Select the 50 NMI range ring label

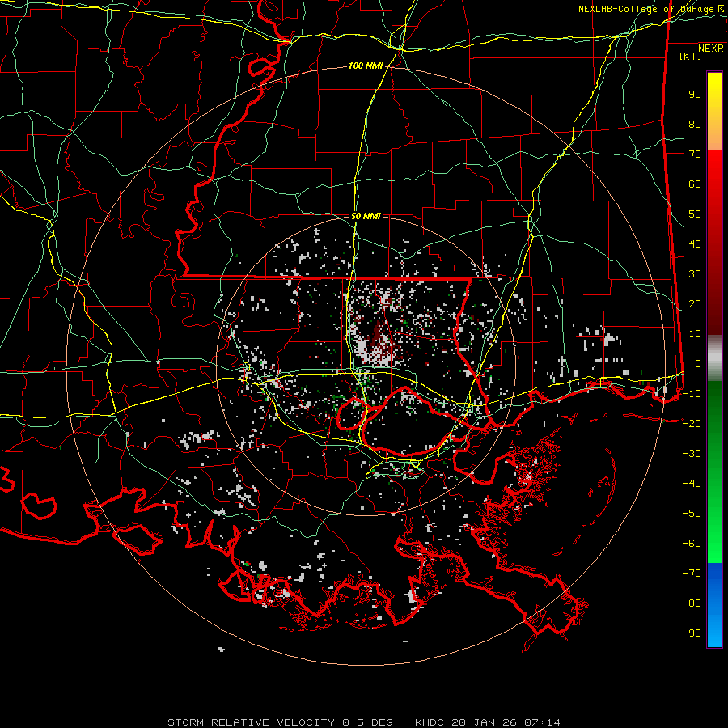(366, 216)
